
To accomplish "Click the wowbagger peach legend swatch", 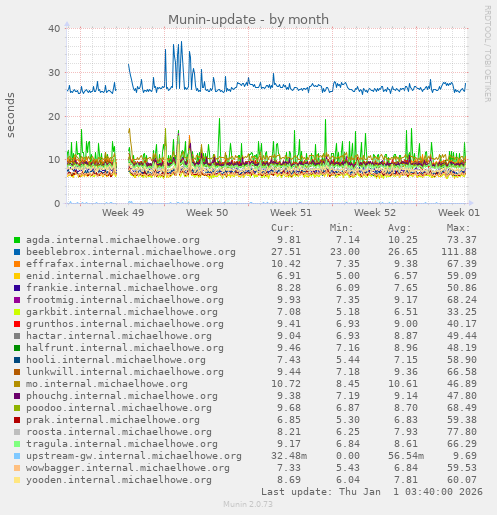I will [17, 468].
